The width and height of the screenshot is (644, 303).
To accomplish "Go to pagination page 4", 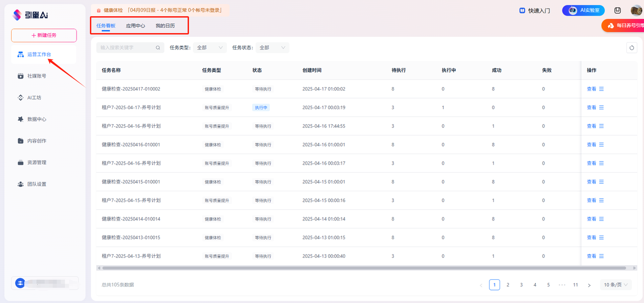I will (535, 285).
